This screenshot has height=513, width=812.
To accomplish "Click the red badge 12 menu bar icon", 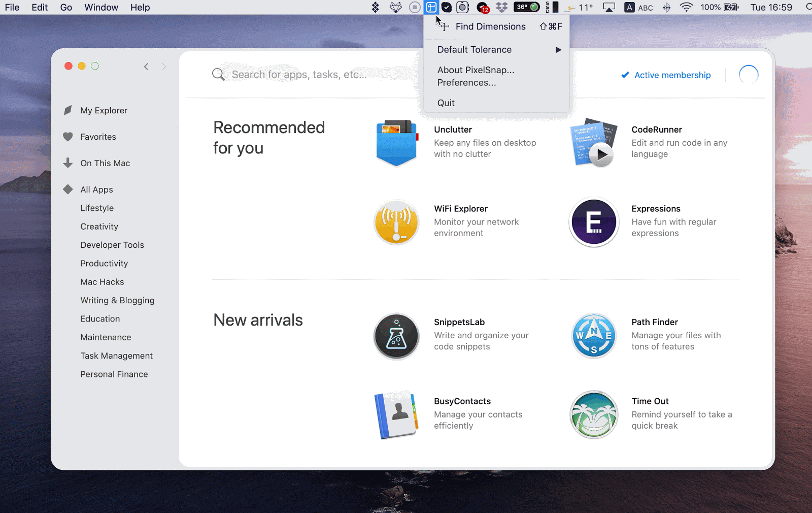I will tap(483, 8).
